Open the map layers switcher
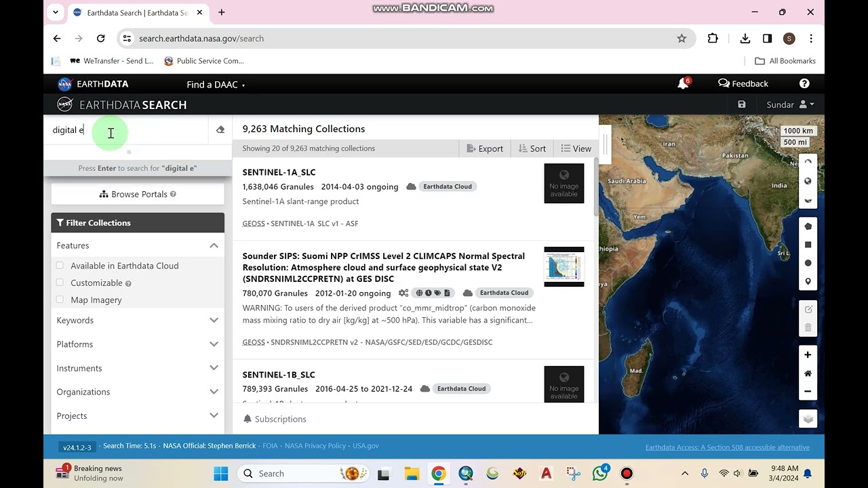 [808, 419]
